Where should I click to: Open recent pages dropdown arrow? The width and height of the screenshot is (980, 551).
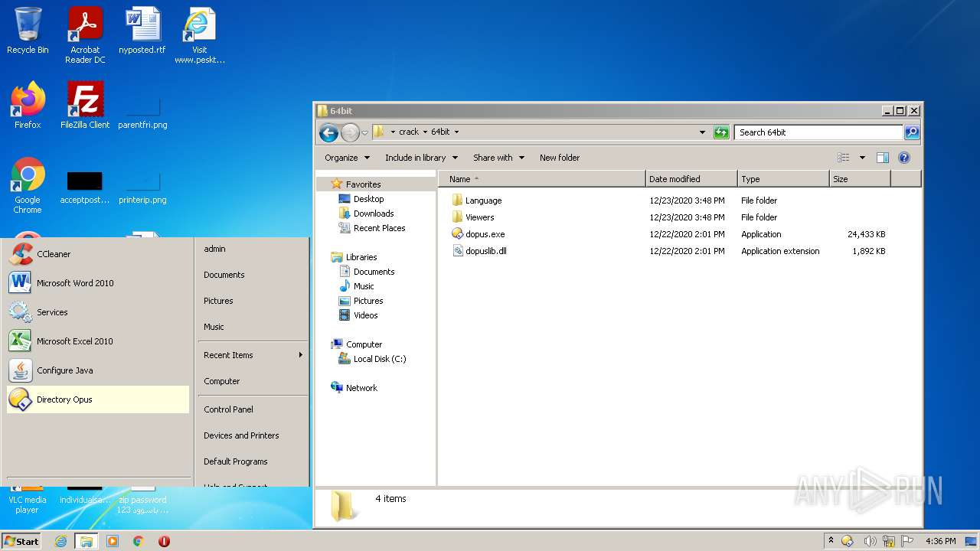(365, 132)
